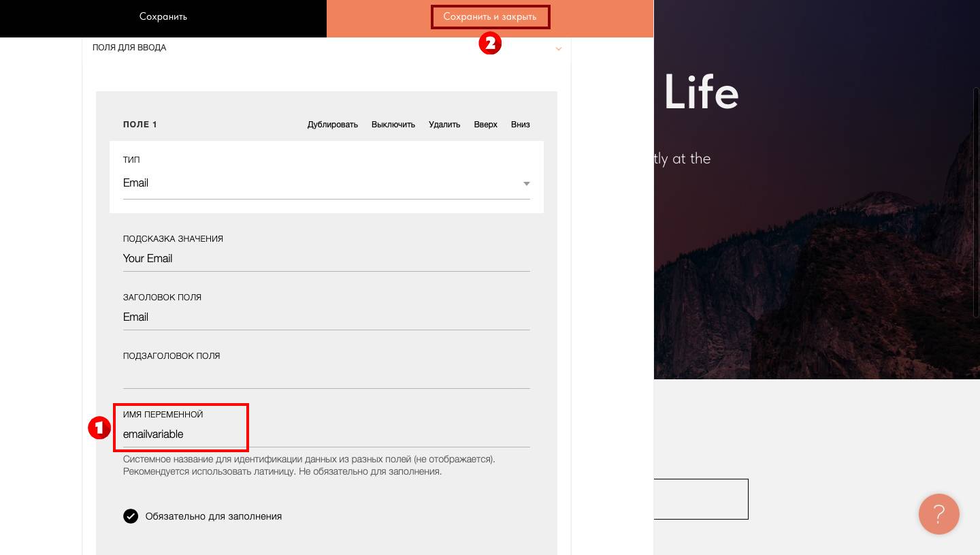Click 'Выключить' to disable Field 1
The image size is (980, 555).
[393, 125]
